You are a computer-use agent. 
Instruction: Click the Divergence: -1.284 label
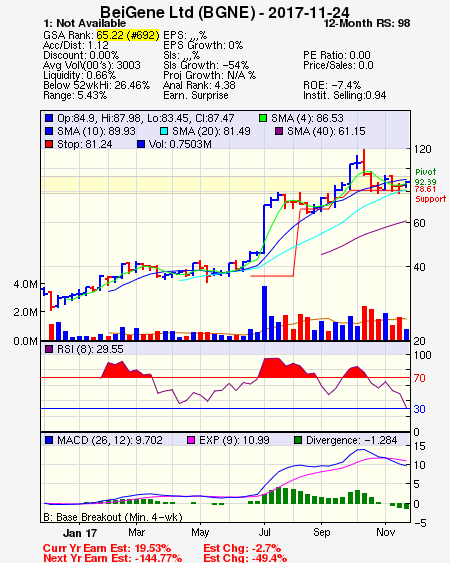[352, 440]
